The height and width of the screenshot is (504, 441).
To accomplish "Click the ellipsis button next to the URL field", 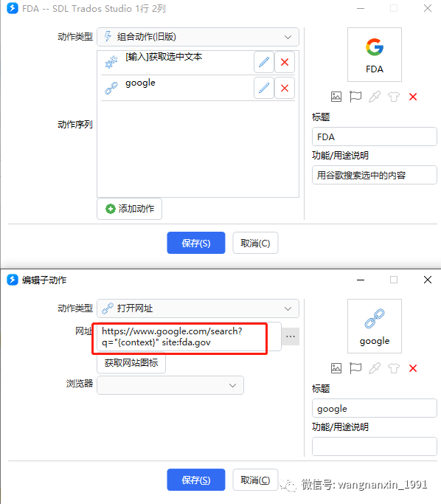I will point(291,336).
